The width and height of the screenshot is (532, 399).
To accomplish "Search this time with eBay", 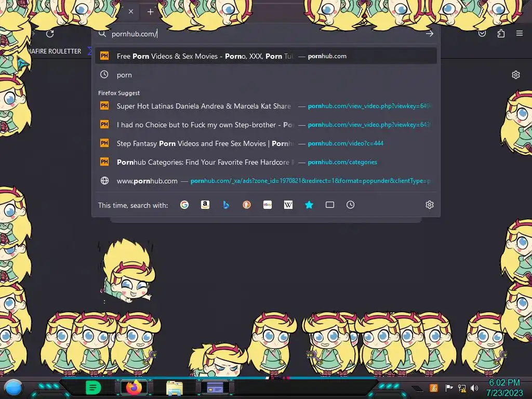I will coord(268,205).
